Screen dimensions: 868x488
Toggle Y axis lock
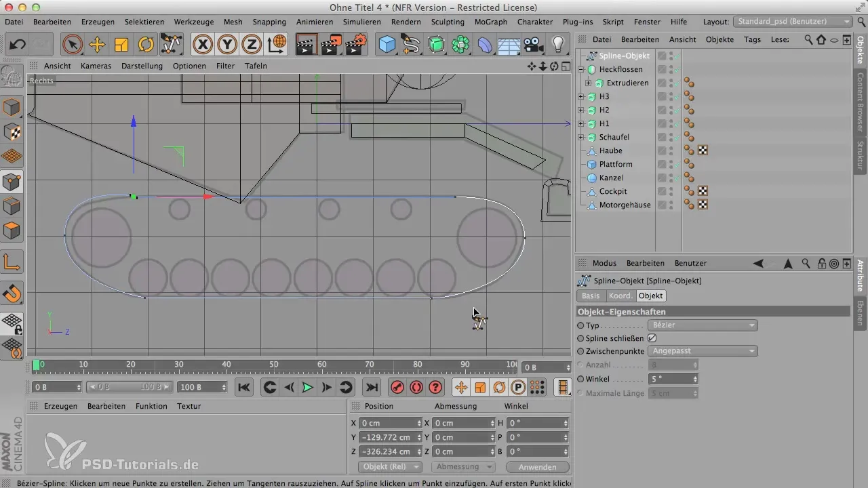[x=227, y=45]
